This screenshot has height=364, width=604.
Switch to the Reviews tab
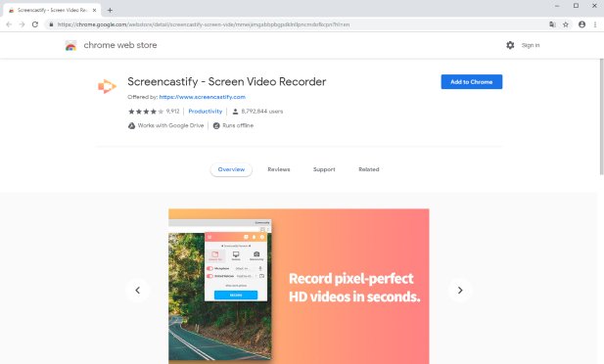(x=279, y=169)
